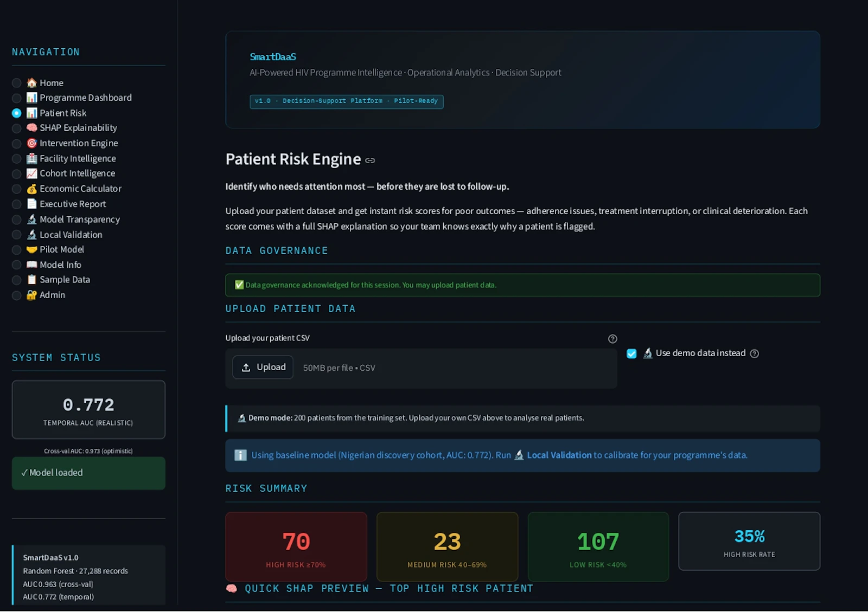Click the Low Risk 107 summary card
This screenshot has height=612, width=868.
pyautogui.click(x=598, y=547)
